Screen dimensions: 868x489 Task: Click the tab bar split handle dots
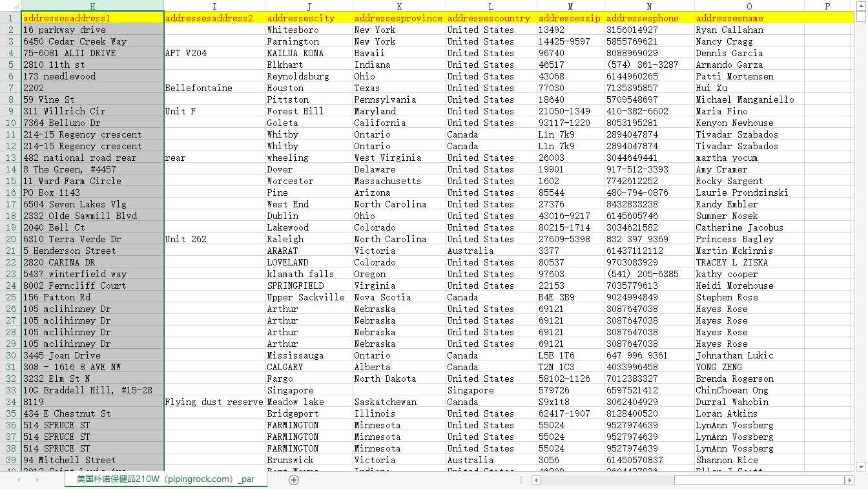pos(522,480)
